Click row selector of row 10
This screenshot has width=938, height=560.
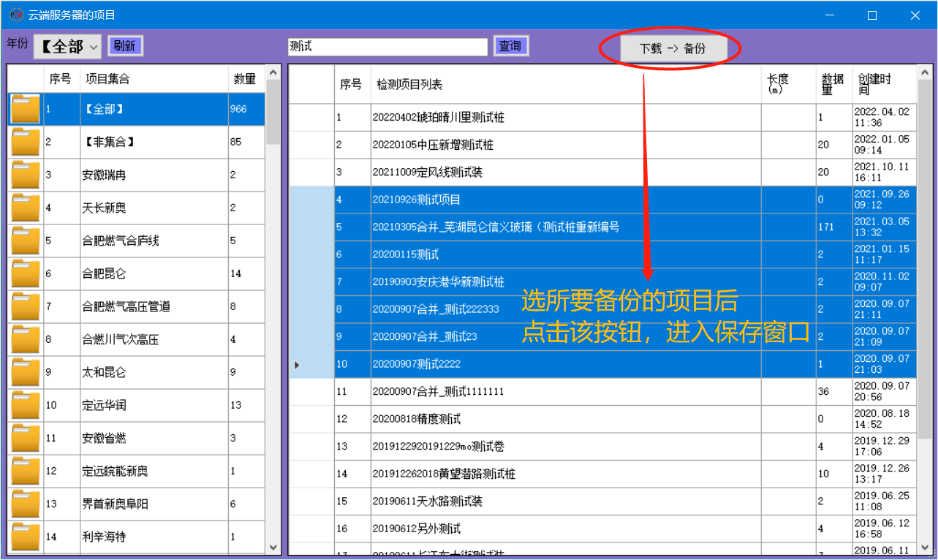(311, 364)
